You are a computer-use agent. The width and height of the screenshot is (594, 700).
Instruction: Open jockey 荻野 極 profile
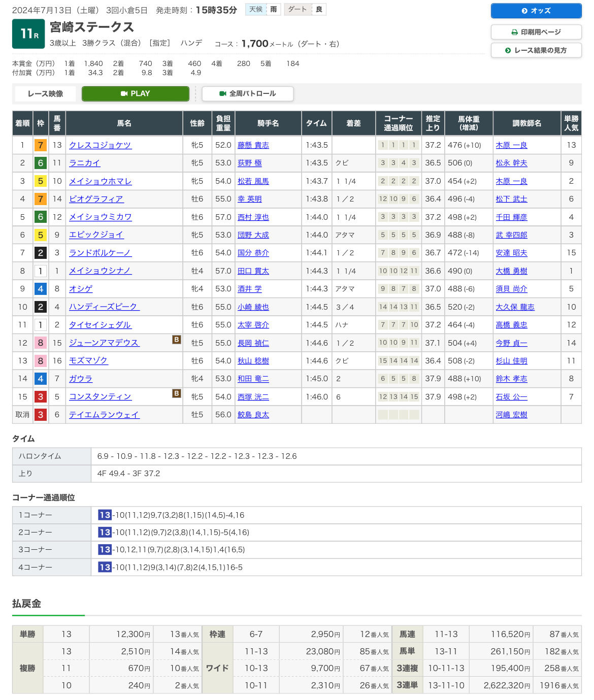pos(250,163)
